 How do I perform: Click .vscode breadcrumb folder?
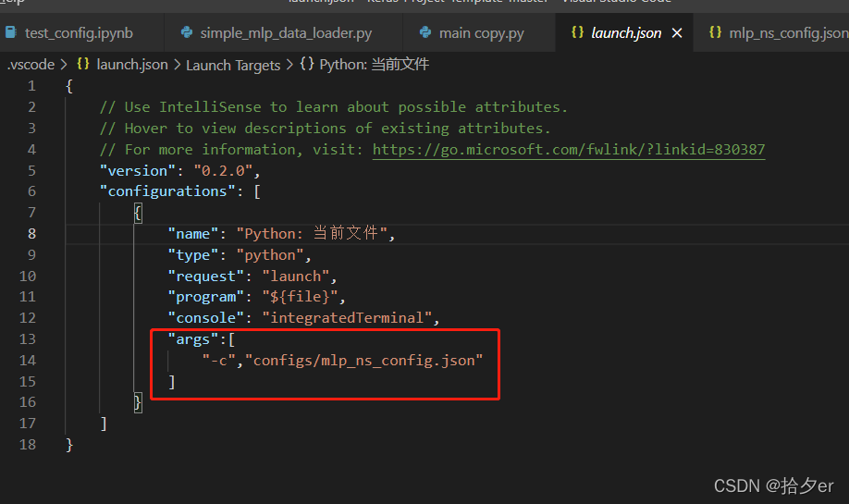tap(31, 65)
